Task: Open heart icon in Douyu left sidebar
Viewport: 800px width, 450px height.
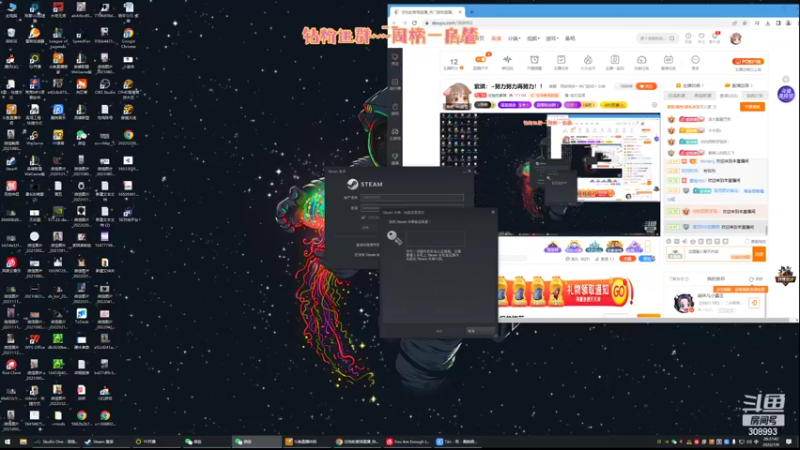Action: coord(395,59)
